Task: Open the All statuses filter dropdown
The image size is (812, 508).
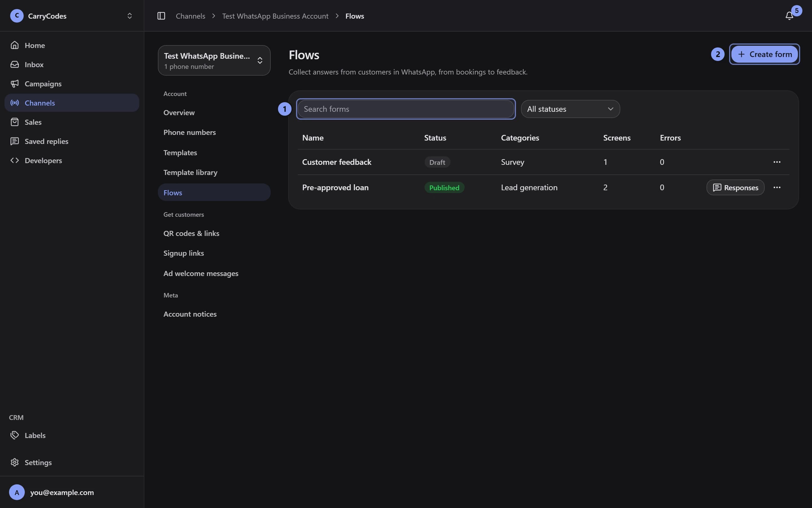Action: click(570, 109)
